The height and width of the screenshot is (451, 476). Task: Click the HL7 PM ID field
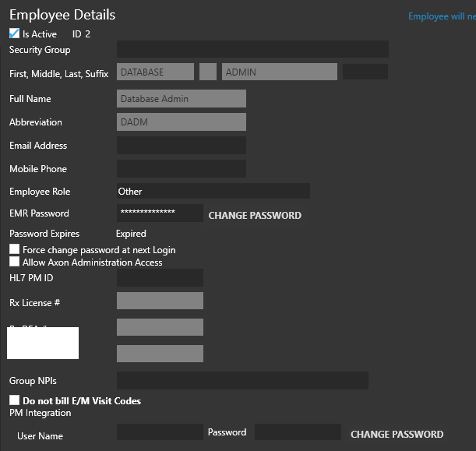[x=160, y=278]
